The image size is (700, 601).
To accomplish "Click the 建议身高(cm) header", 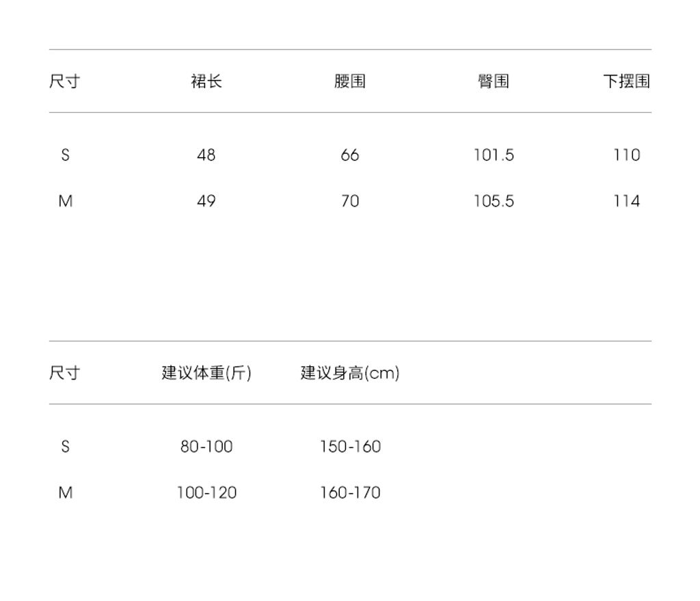I will (x=350, y=373).
